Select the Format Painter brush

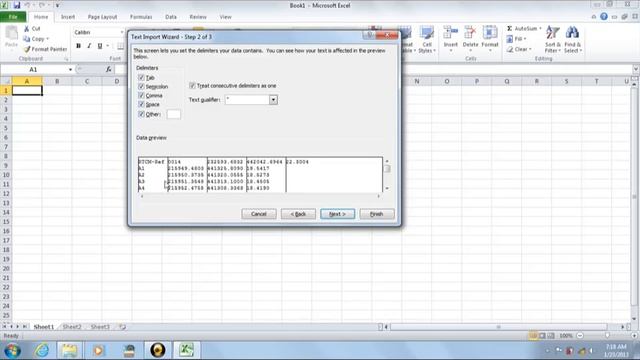[27, 49]
